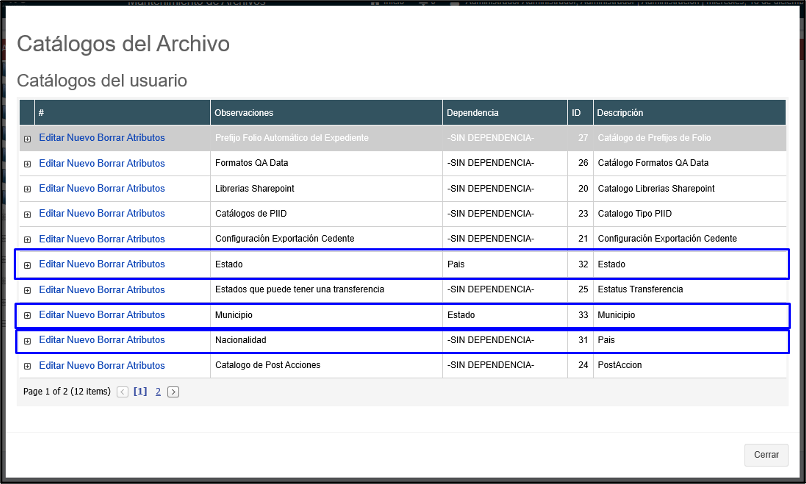Click the next page arrow in pagination

click(173, 392)
